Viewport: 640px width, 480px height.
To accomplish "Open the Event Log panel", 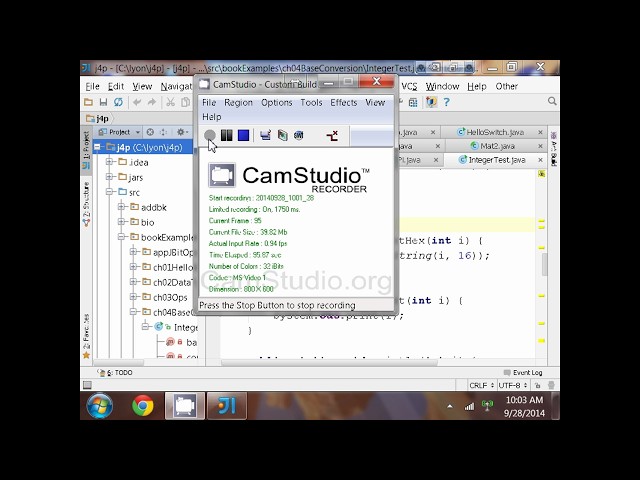I will coord(523,373).
